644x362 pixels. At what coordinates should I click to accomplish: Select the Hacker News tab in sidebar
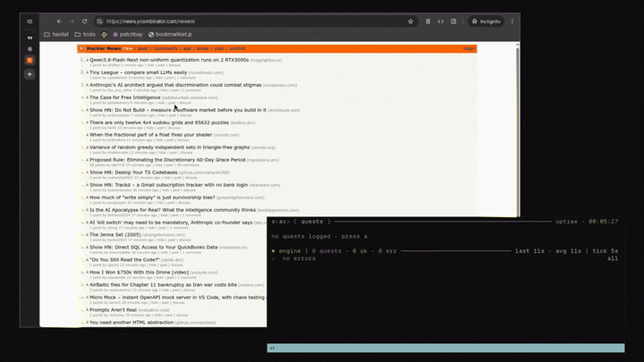pos(30,61)
